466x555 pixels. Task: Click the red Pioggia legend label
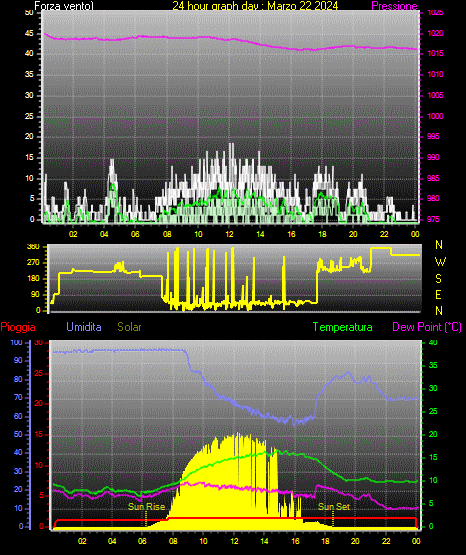tap(18, 327)
